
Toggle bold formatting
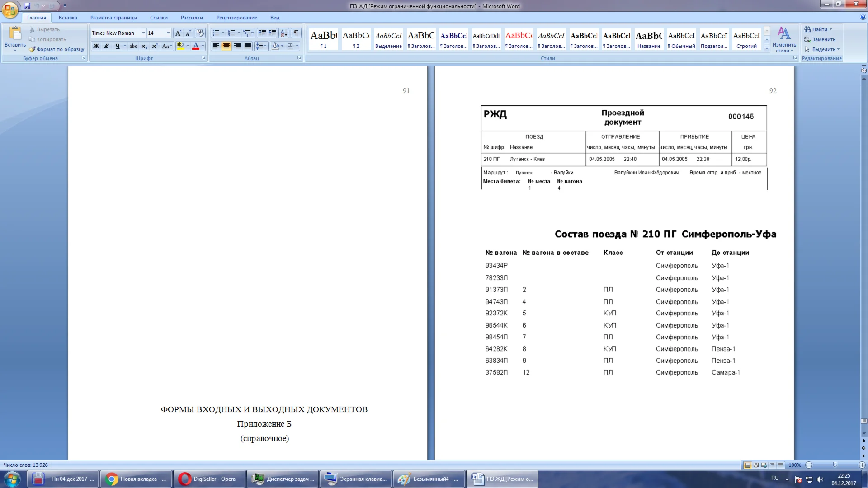pos(96,46)
